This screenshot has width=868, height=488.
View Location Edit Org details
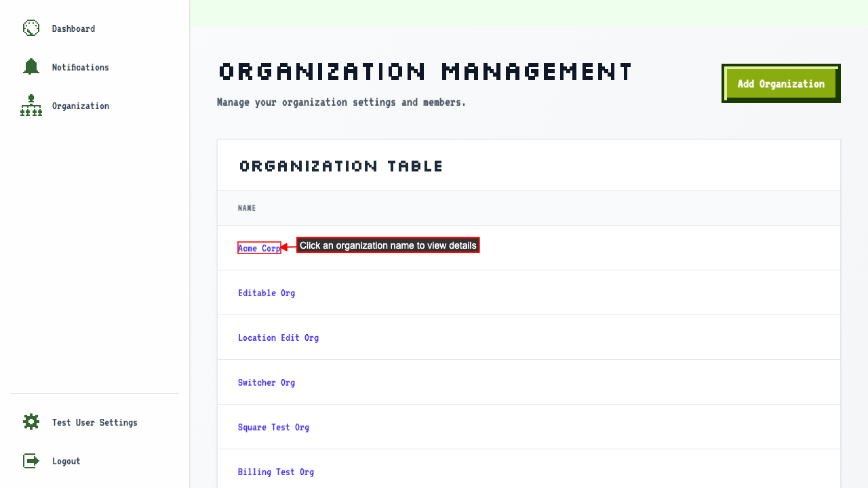[x=278, y=338]
